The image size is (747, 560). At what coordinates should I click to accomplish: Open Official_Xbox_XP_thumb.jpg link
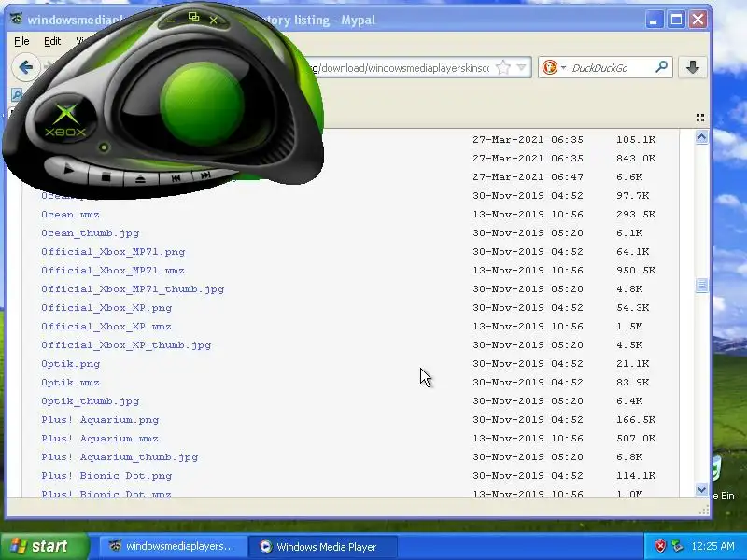pyautogui.click(x=126, y=345)
